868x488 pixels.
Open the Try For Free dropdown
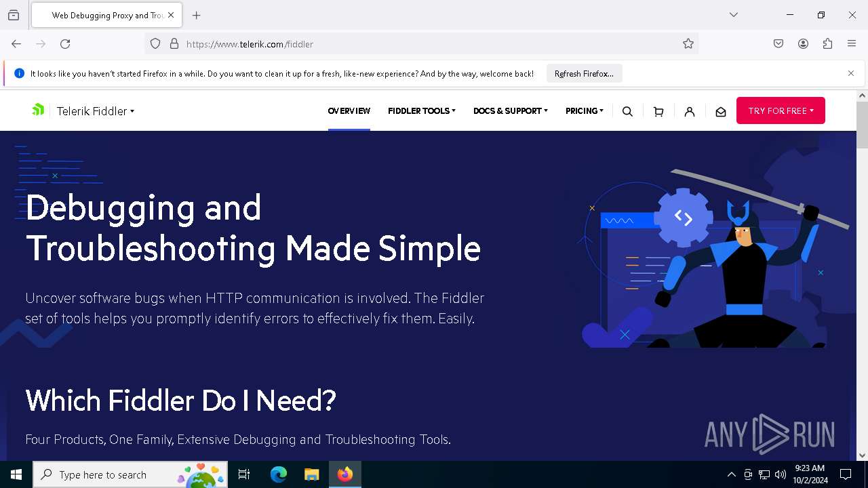tap(781, 110)
